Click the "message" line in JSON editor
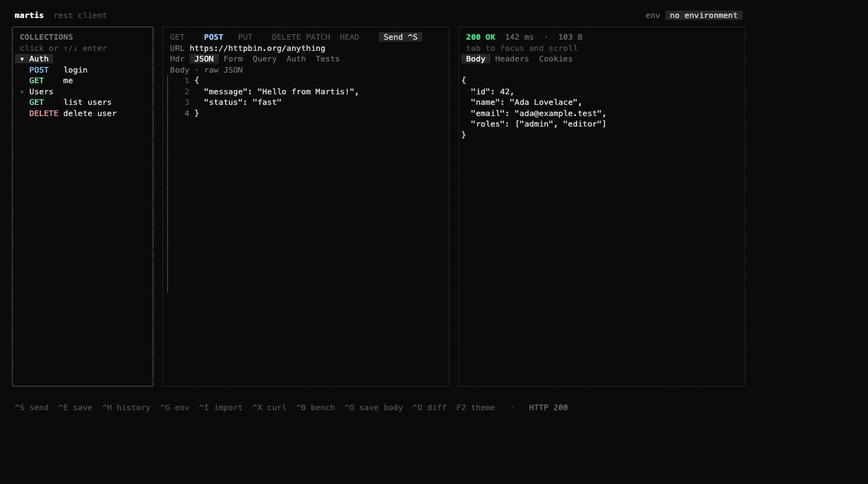Screen dimensions: 868x484 [281, 92]
